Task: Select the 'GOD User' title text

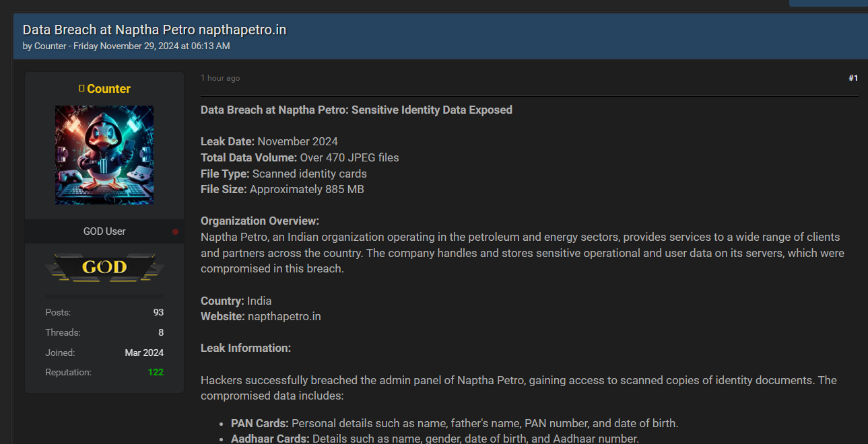Action: point(104,231)
